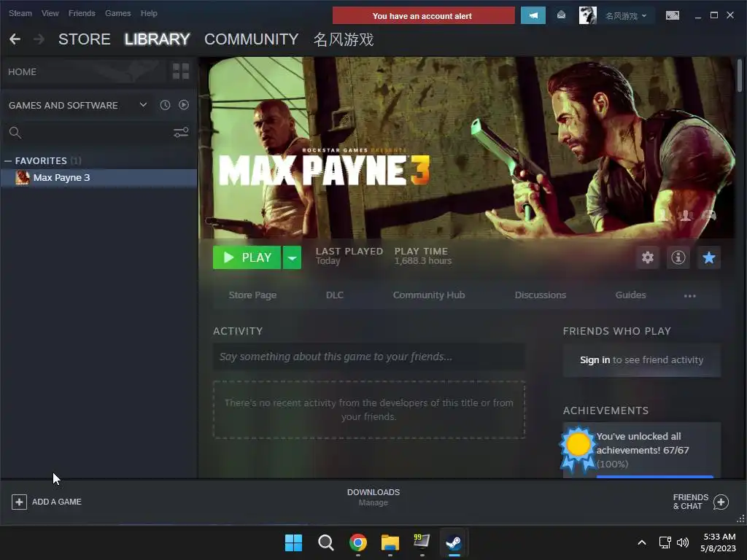Click the library page vertical scrollbar
The height and width of the screenshot is (560, 747).
(740, 75)
